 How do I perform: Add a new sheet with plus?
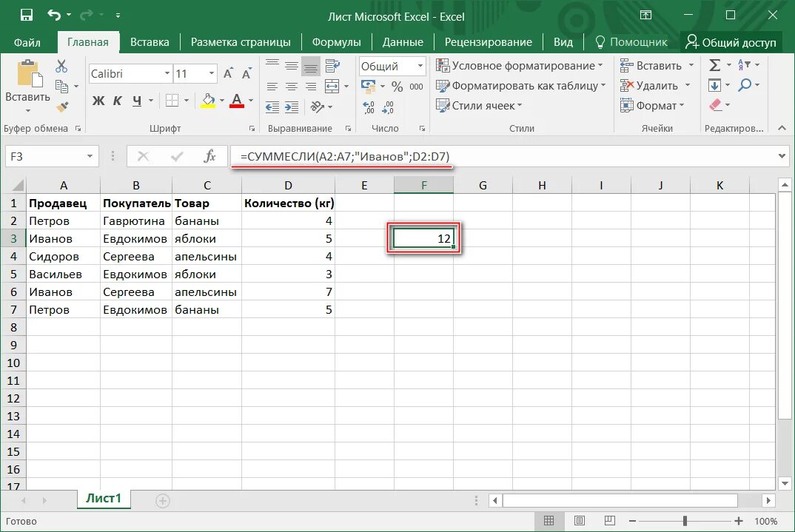pyautogui.click(x=163, y=501)
